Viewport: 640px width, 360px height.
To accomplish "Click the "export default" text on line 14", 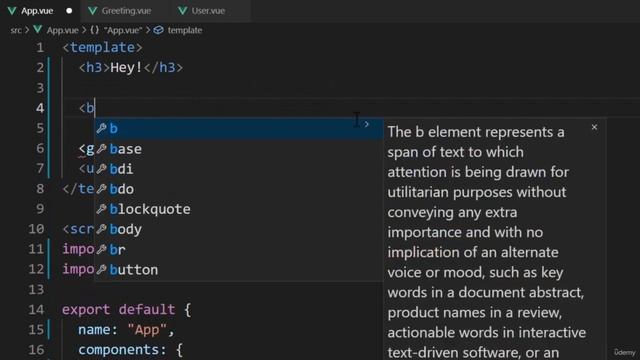I will click(x=118, y=310).
